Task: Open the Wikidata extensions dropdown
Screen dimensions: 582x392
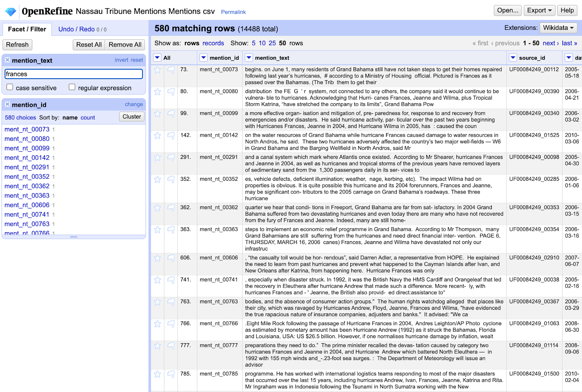Action: pyautogui.click(x=558, y=28)
